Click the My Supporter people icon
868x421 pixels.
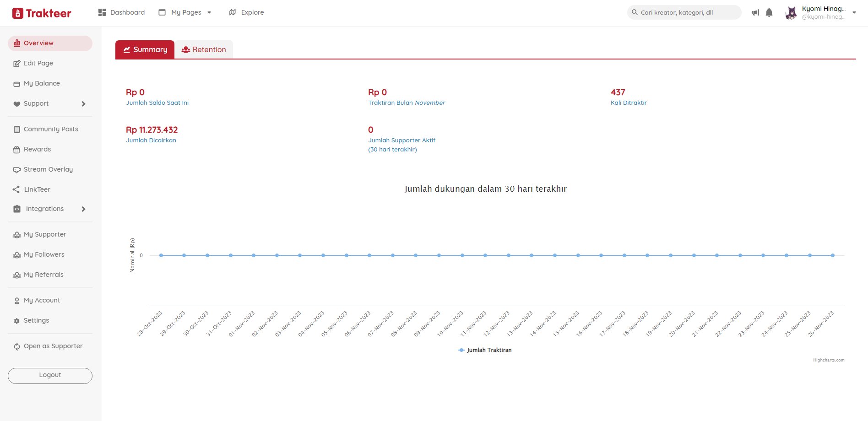coord(17,235)
